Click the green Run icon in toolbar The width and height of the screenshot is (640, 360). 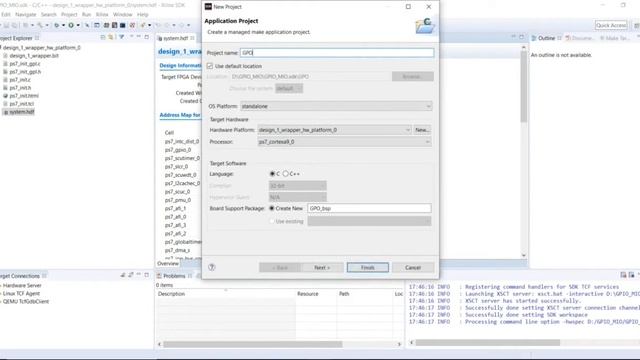[71, 25]
